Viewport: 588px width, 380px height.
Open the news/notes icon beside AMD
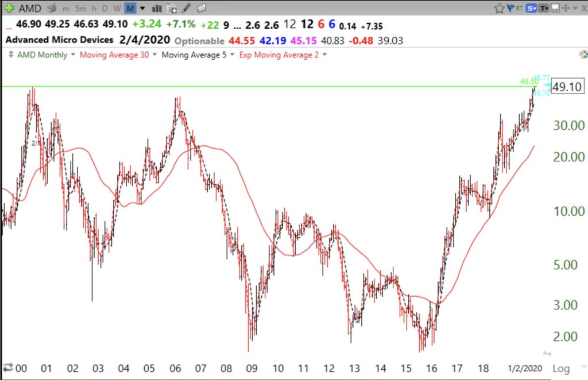pos(52,8)
